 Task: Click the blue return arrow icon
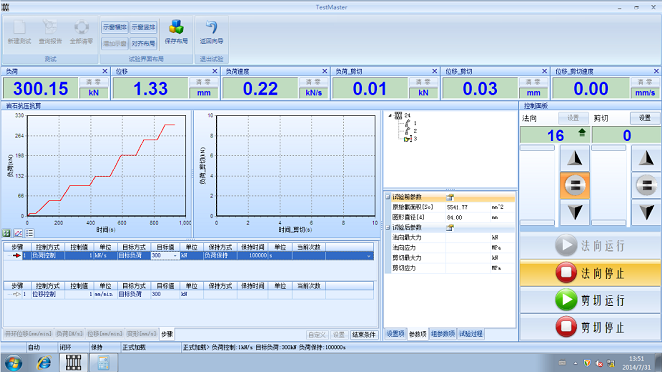pyautogui.click(x=211, y=27)
